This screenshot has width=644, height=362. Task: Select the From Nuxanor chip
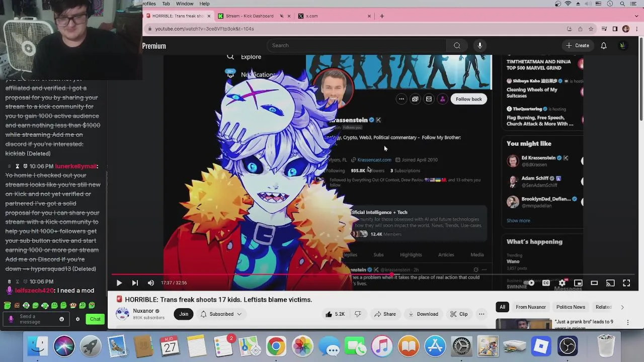tap(531, 307)
